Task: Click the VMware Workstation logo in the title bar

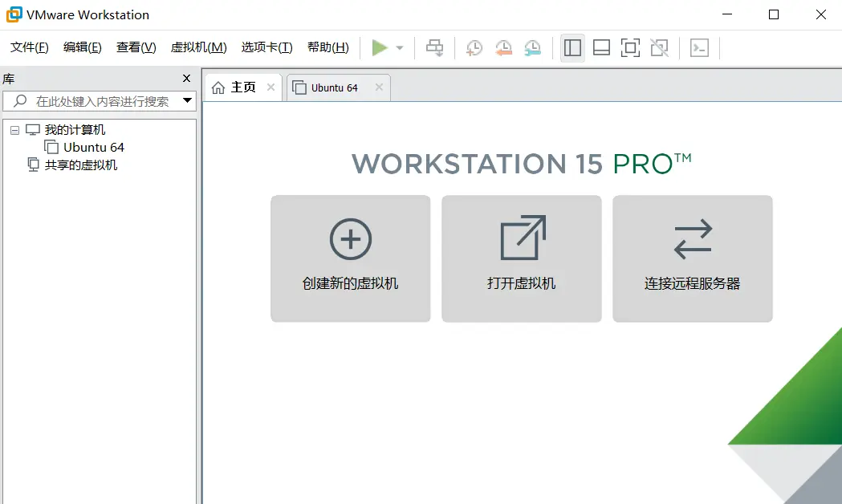Action: [14, 14]
